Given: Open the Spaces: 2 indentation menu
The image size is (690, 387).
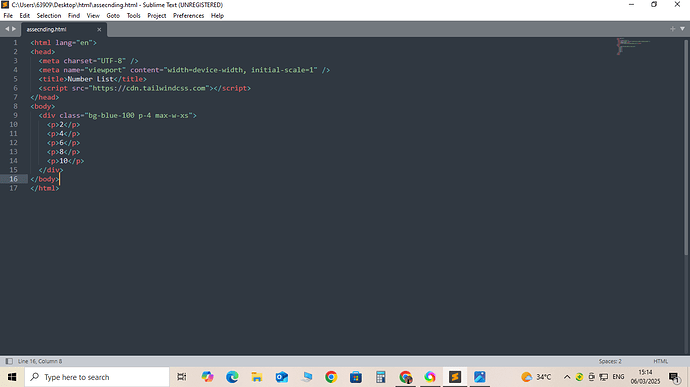Looking at the screenshot, I should 610,361.
